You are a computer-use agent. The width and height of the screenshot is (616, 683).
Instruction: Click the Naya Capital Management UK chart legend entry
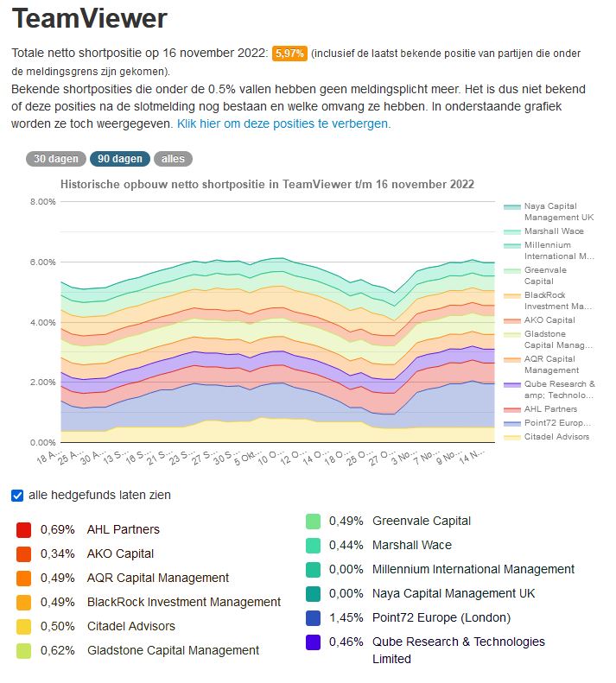tap(558, 212)
